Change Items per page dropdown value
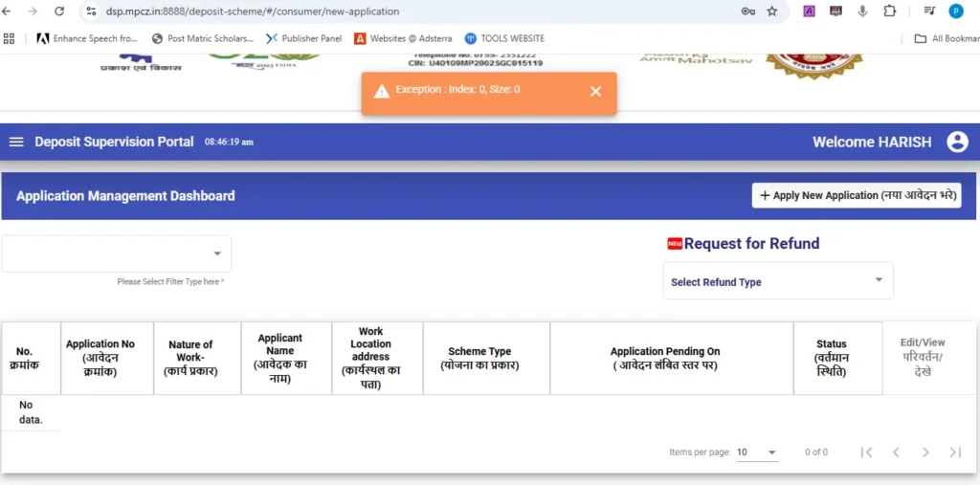Viewport: 980px width, 485px height. [757, 452]
